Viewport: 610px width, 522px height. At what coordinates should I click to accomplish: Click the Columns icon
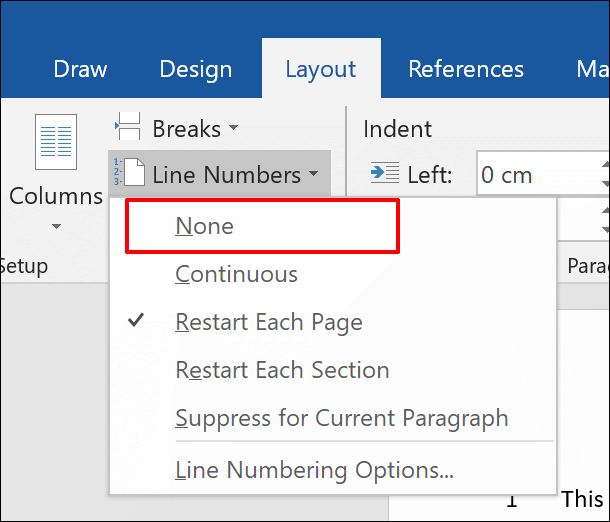56,143
